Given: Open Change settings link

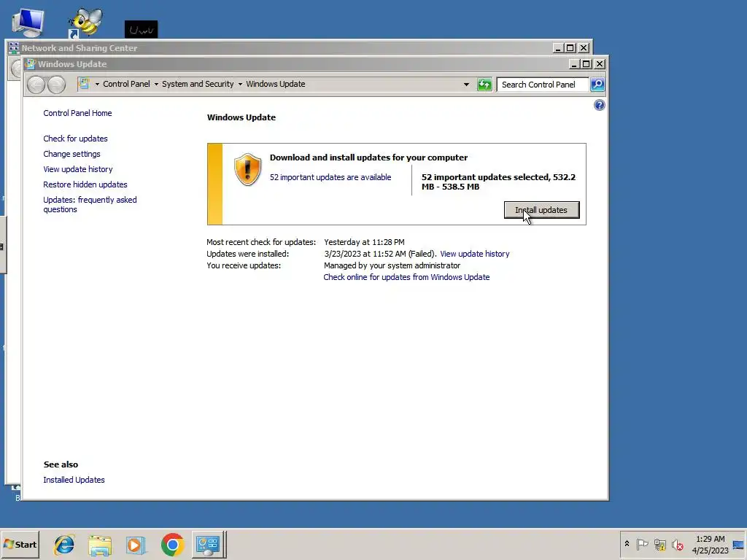Looking at the screenshot, I should (71, 154).
